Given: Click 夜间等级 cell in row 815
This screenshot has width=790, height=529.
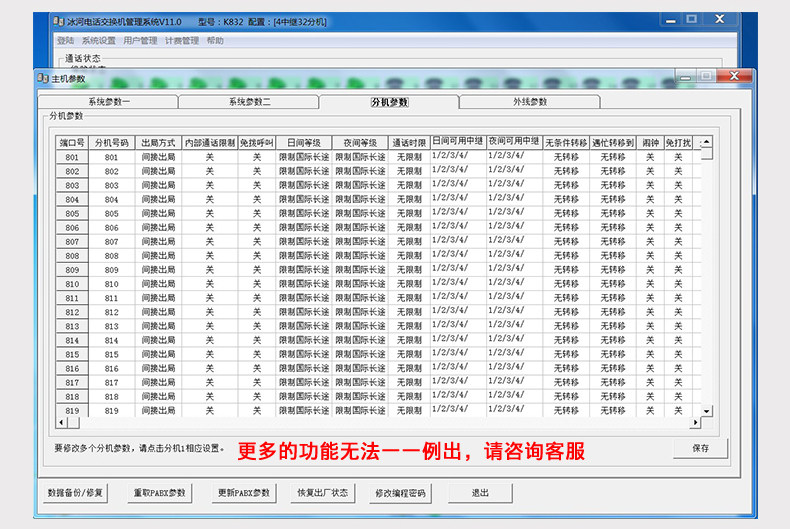Looking at the screenshot, I should click(x=360, y=355).
